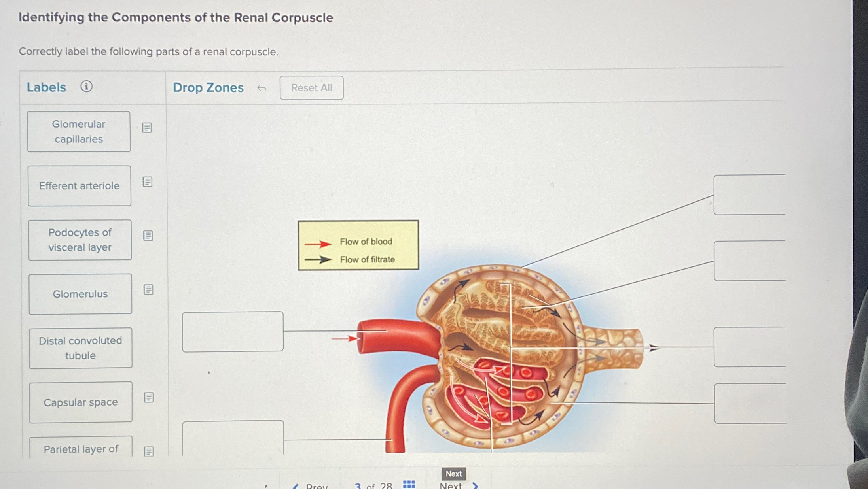
Task: Click the Reset All button
Action: point(311,88)
